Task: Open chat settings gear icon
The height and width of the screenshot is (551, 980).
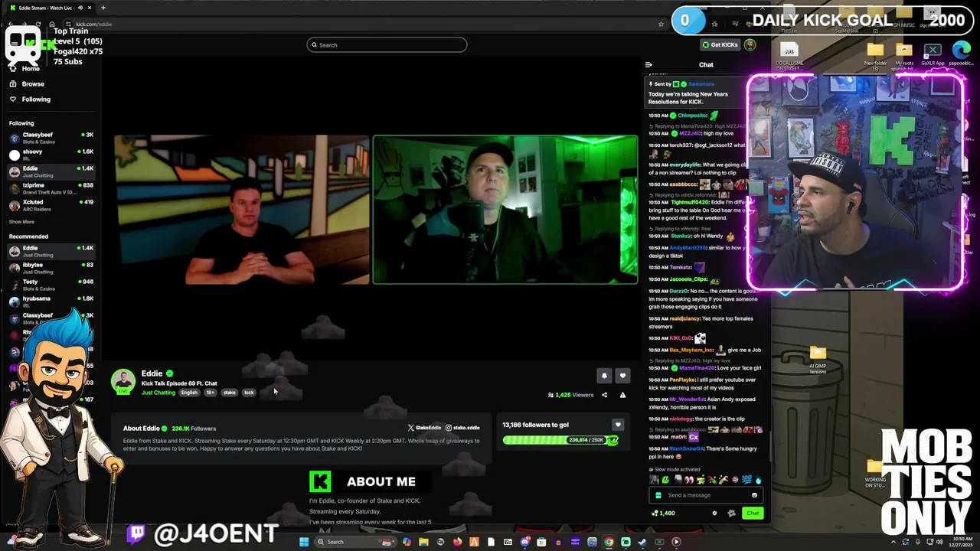Action: point(714,514)
